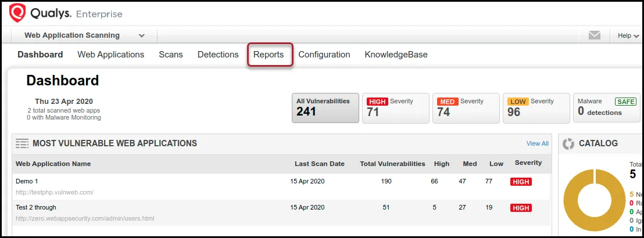Open the Malware detections tile
The width and height of the screenshot is (644, 238).
click(607, 108)
